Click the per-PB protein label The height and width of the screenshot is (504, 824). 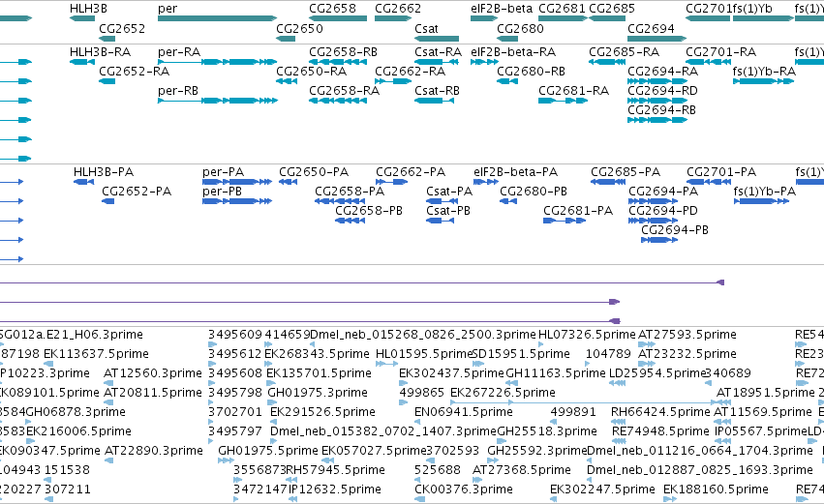(223, 192)
